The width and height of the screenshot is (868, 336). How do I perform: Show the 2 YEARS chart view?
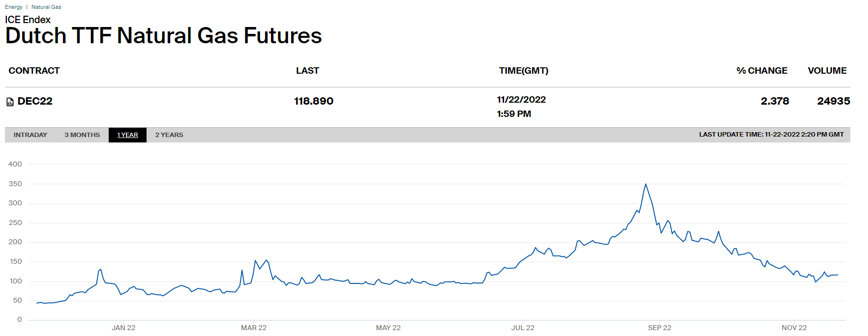pyautogui.click(x=169, y=135)
